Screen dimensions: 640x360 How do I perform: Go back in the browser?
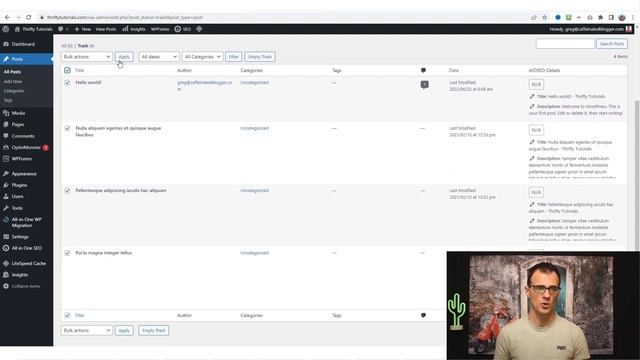click(x=7, y=18)
